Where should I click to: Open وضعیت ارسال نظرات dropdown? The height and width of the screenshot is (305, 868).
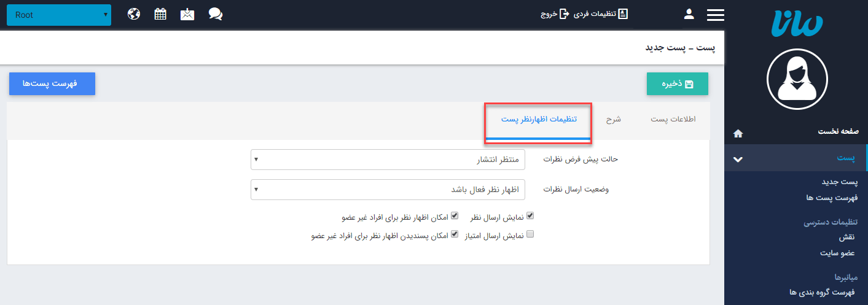(x=388, y=190)
